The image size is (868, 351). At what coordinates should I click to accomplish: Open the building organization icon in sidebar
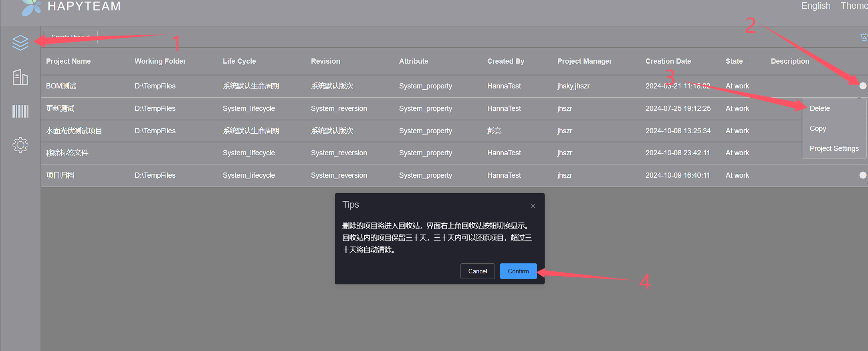tap(20, 77)
